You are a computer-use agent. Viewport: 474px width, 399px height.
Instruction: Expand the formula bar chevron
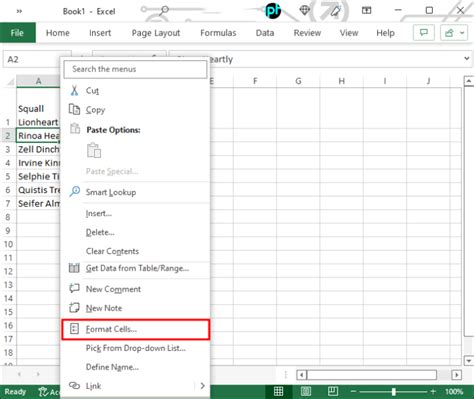[x=467, y=59]
